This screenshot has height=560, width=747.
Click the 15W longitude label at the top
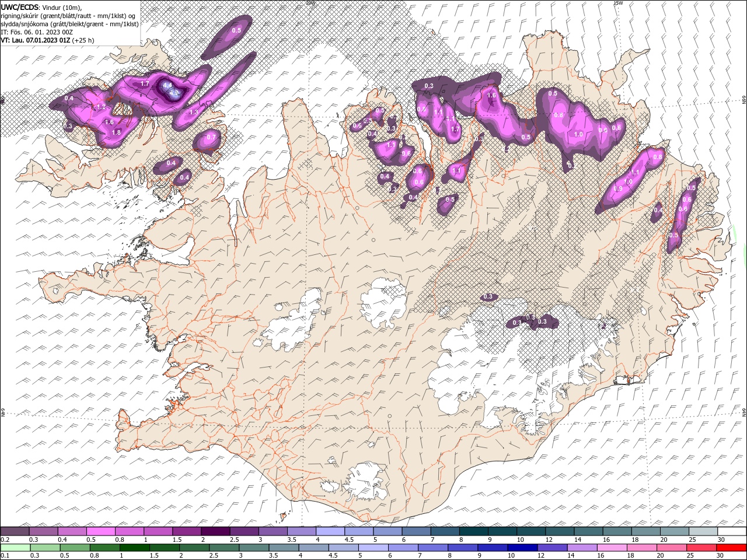click(x=618, y=3)
